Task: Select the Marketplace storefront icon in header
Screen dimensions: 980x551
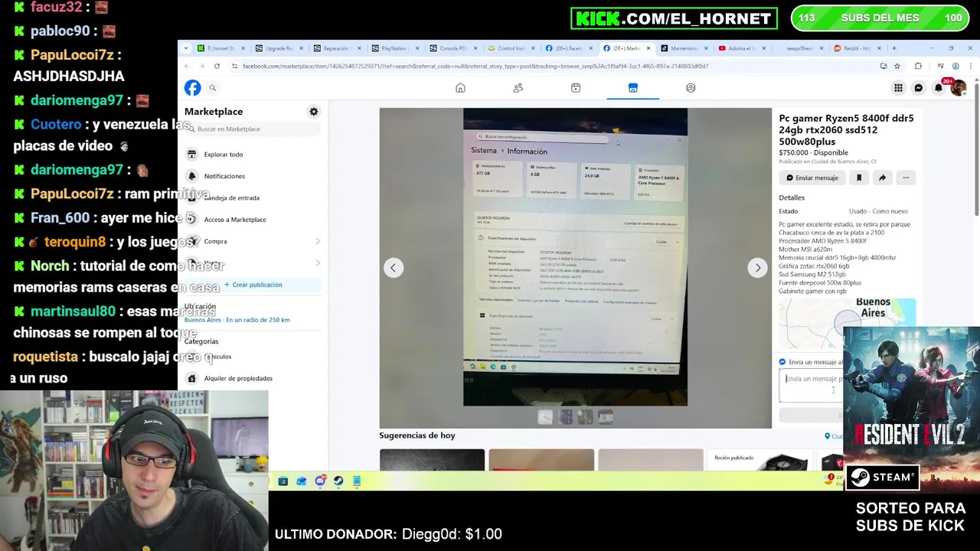Action: tap(633, 88)
